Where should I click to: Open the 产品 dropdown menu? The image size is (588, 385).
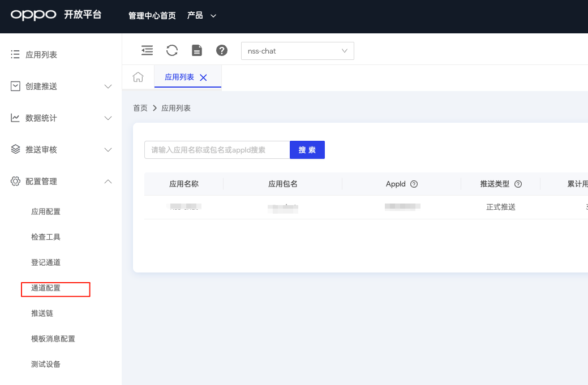(201, 16)
